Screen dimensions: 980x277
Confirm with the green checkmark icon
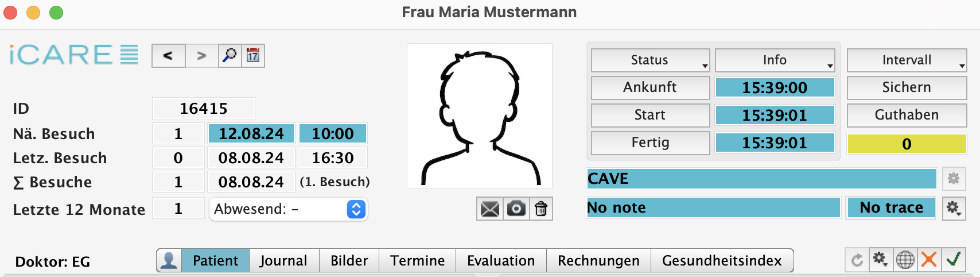[954, 260]
